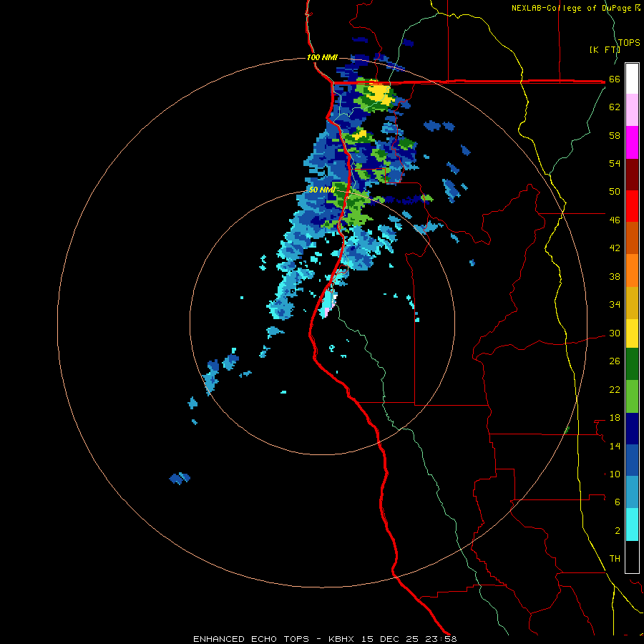
Task: Click the 'TOPS' legend heading
Action: pyautogui.click(x=629, y=42)
